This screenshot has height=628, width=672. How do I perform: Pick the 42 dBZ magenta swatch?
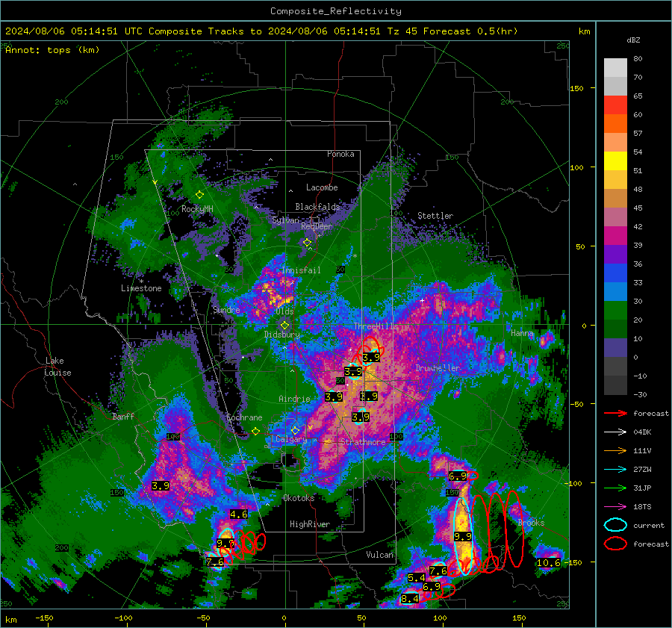coord(615,235)
